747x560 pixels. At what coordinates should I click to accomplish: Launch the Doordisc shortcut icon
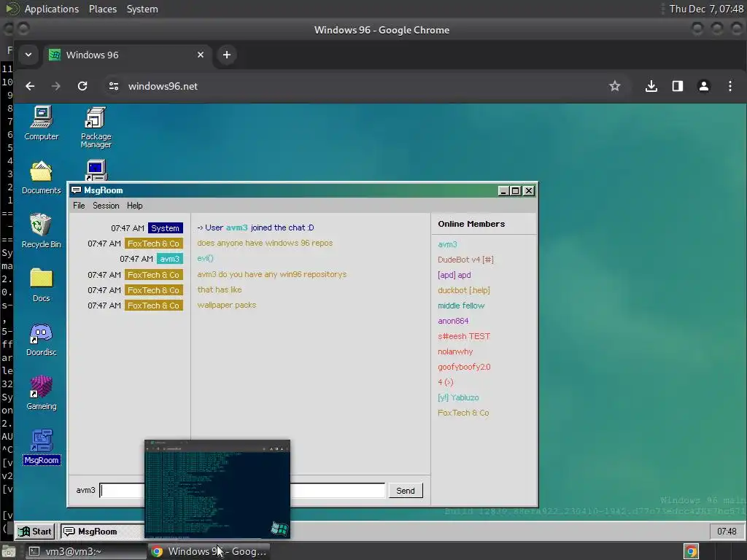(42, 339)
